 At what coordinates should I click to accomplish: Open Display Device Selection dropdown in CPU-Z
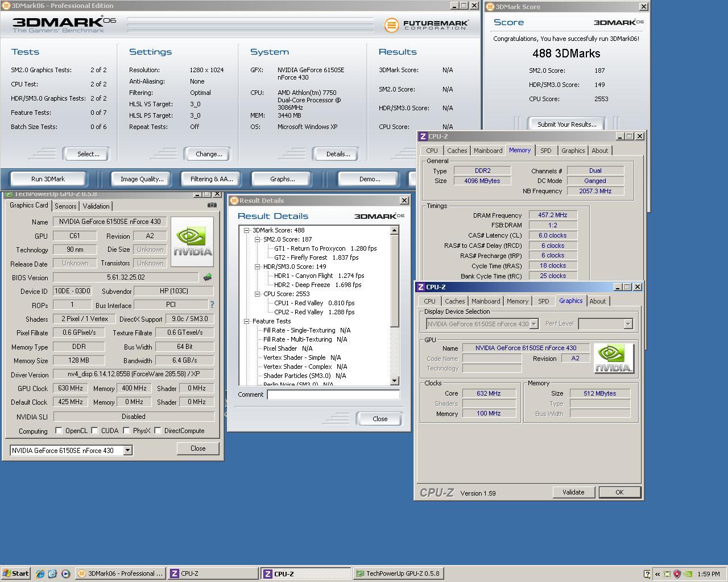coord(533,324)
